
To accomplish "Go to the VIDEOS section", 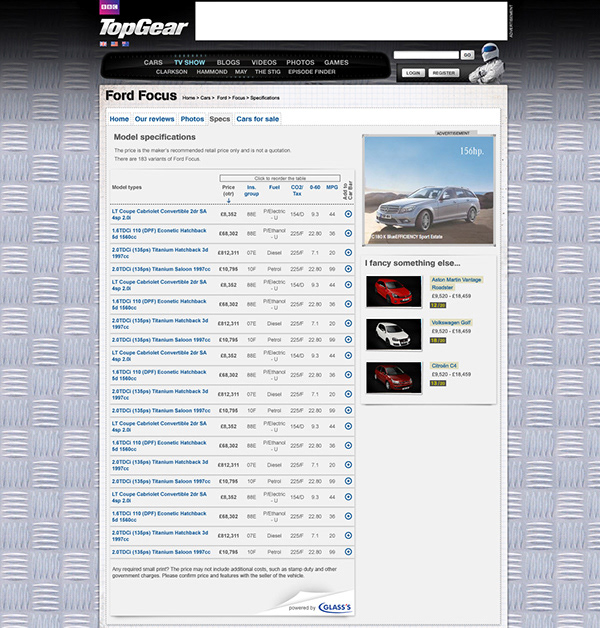I will coord(264,62).
